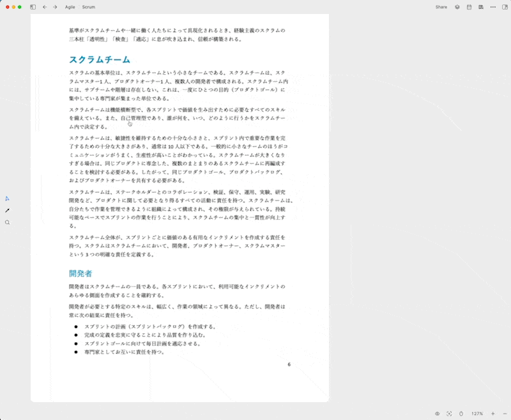Viewport: 511px width, 420px height.
Task: Click the clock icon in the bottom-right bar
Action: point(461,413)
